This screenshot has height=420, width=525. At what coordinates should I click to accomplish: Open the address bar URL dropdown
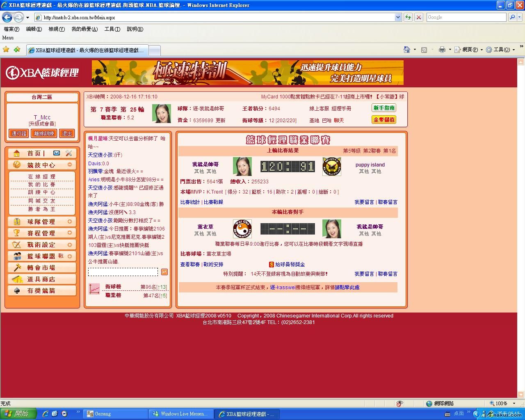tap(398, 17)
